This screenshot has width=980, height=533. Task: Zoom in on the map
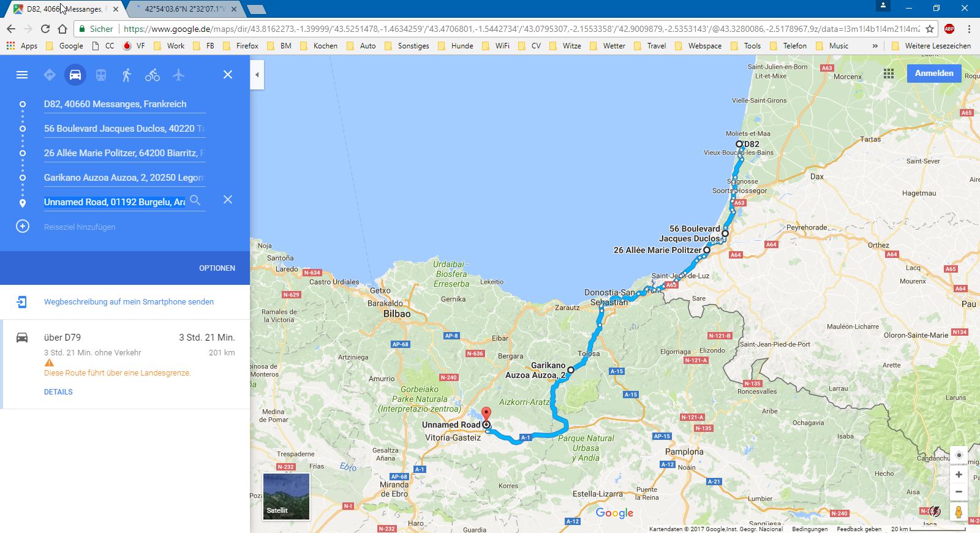point(959,475)
